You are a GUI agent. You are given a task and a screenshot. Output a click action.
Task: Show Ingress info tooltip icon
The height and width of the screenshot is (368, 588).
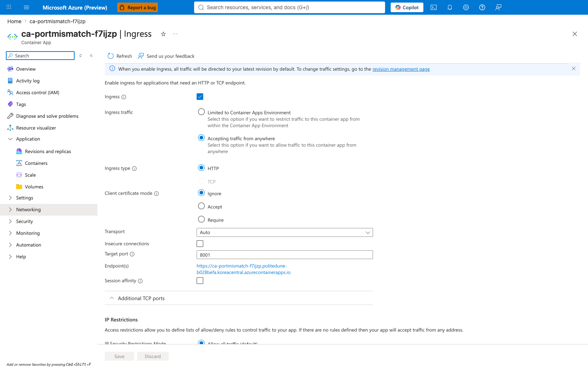(x=124, y=97)
